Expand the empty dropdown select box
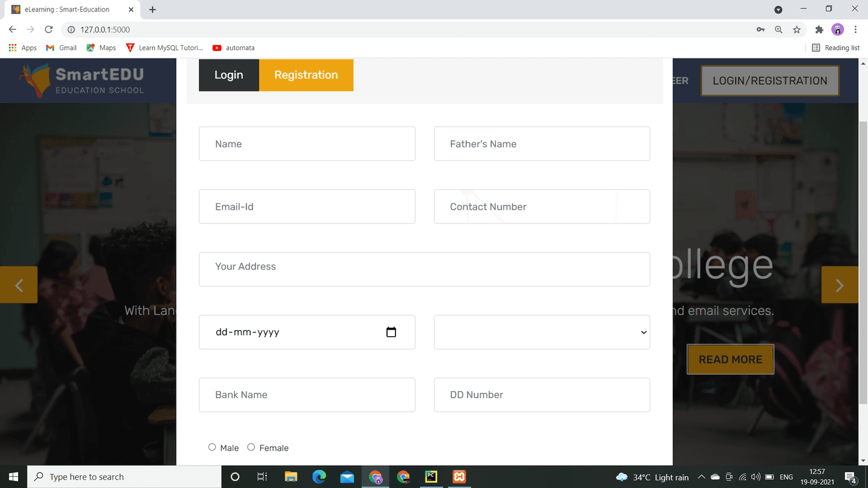The height and width of the screenshot is (488, 868). tap(542, 332)
